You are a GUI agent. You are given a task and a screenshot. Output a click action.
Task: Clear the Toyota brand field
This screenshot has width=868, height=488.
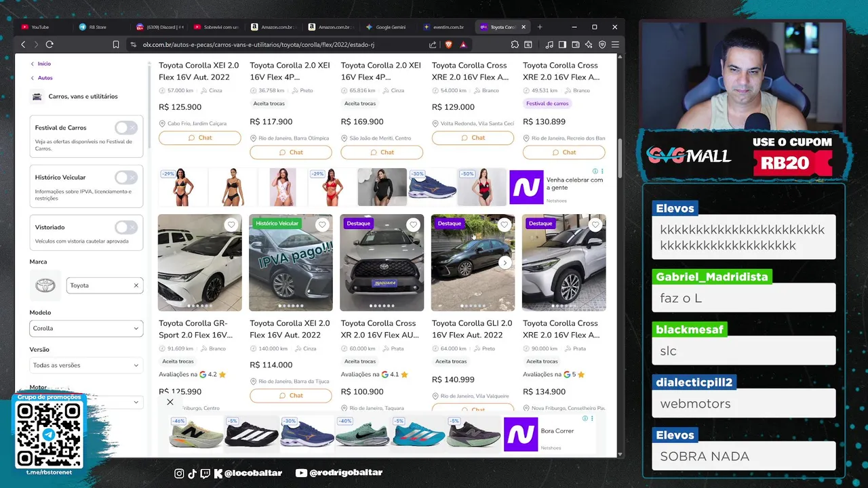coord(136,285)
